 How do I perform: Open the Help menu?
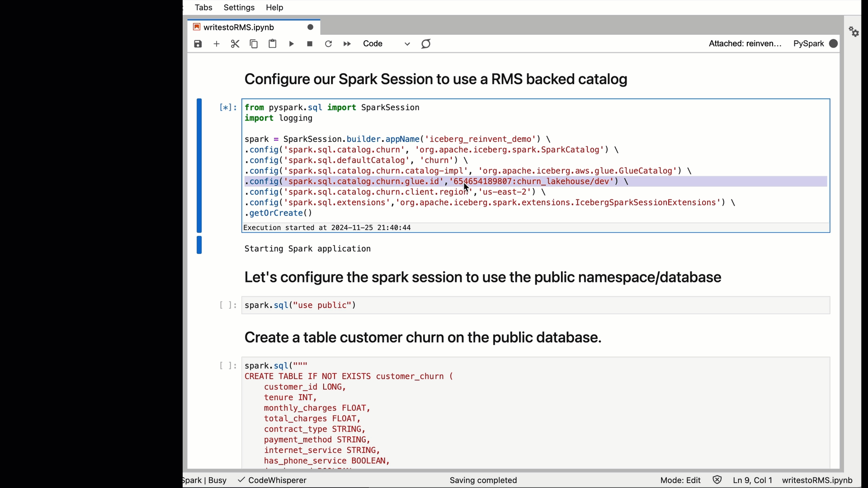tap(274, 7)
